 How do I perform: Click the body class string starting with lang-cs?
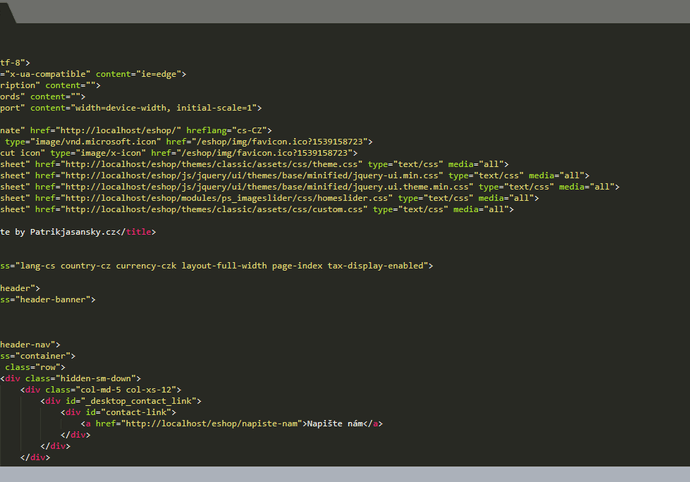[221, 266]
